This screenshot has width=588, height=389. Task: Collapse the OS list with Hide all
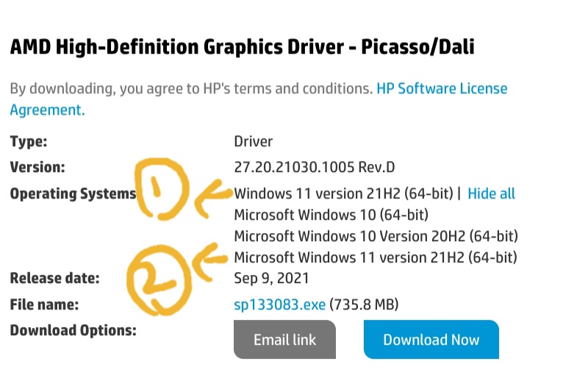(x=491, y=194)
